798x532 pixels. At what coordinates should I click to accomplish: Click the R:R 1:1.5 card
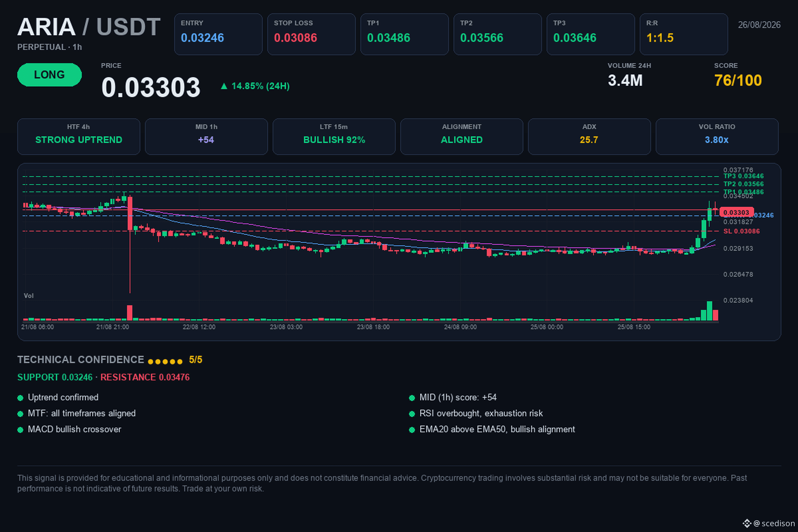pos(684,34)
